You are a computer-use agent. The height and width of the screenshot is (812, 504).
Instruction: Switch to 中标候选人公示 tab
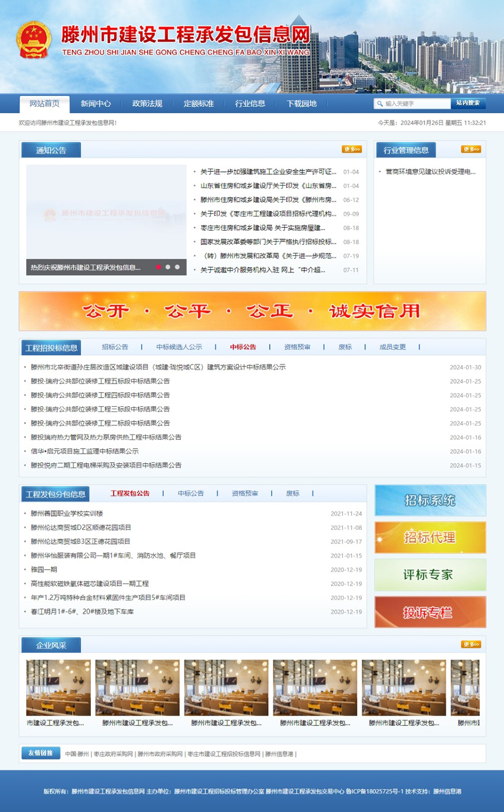[x=179, y=347]
